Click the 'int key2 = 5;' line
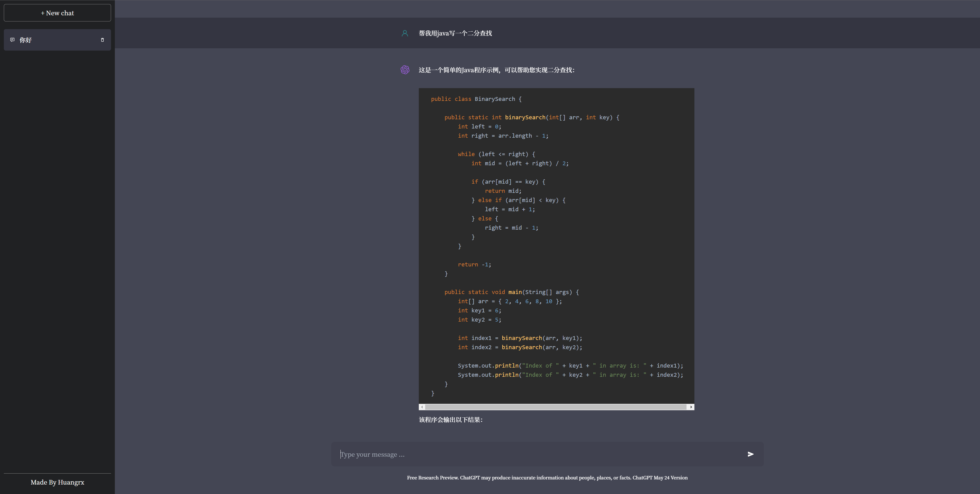 point(479,320)
